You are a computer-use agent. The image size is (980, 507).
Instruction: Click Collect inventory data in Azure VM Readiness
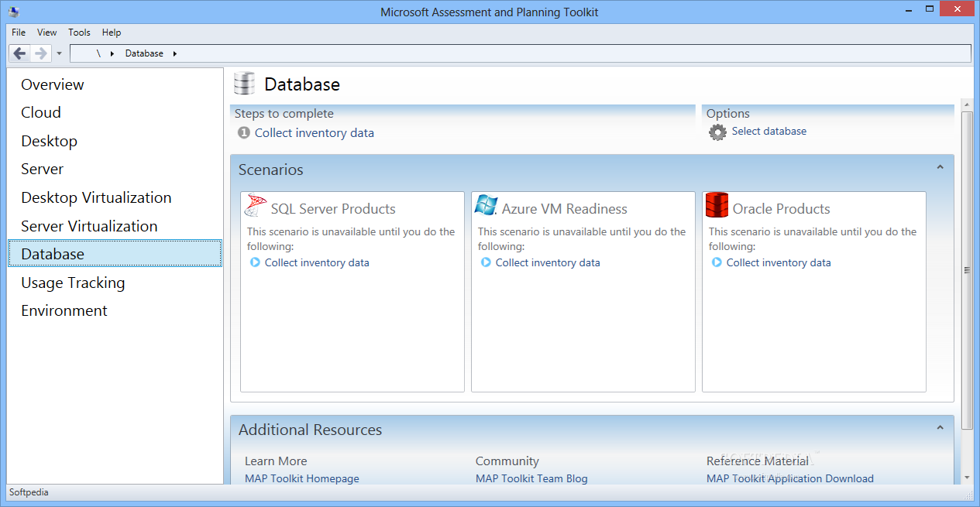point(548,262)
